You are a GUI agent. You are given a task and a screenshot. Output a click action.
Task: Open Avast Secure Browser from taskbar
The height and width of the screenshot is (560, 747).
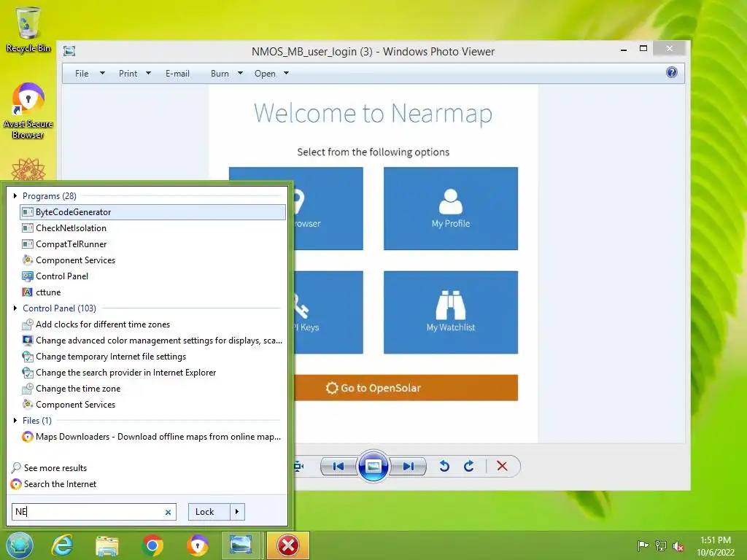pos(197,545)
